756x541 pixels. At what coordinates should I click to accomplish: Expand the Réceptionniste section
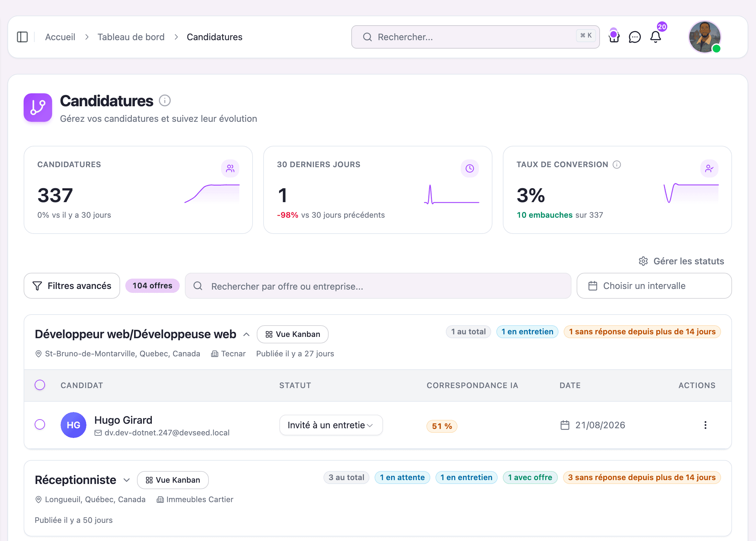point(127,480)
